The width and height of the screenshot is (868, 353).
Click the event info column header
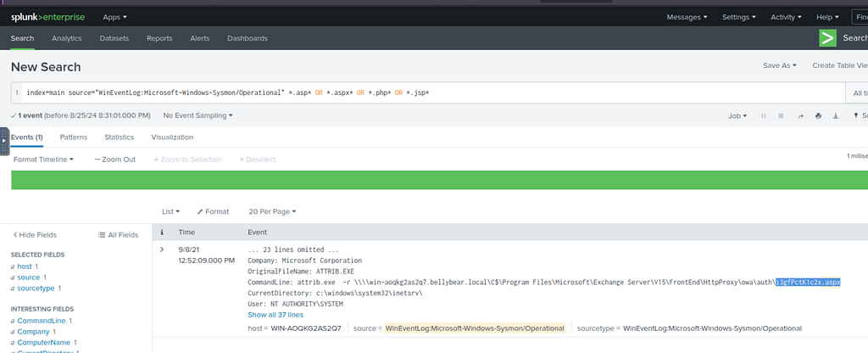(162, 233)
